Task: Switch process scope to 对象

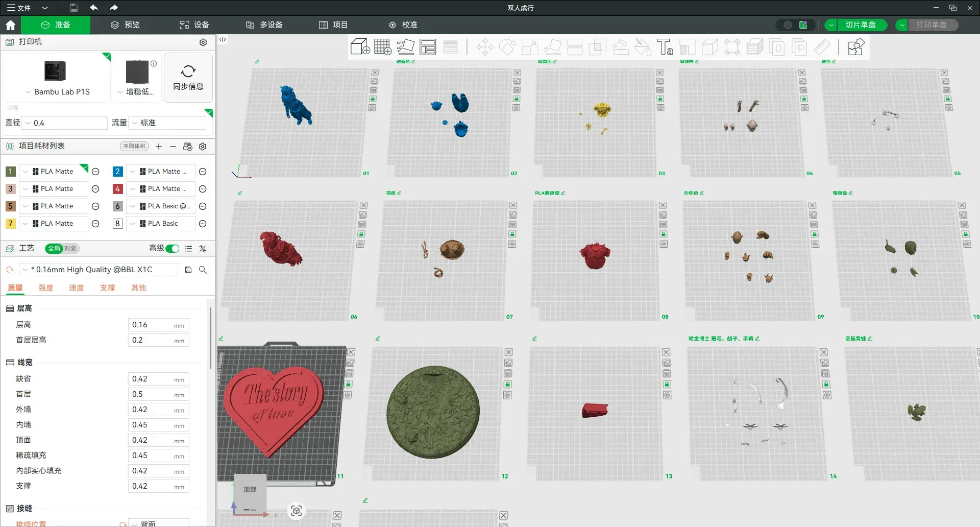Action: click(70, 249)
